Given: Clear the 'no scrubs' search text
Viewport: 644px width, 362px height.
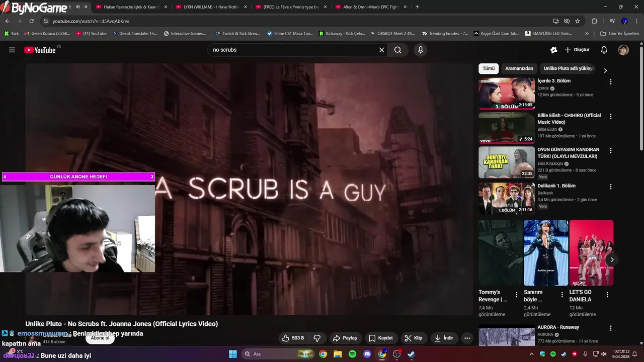Looking at the screenshot, I should point(381,50).
